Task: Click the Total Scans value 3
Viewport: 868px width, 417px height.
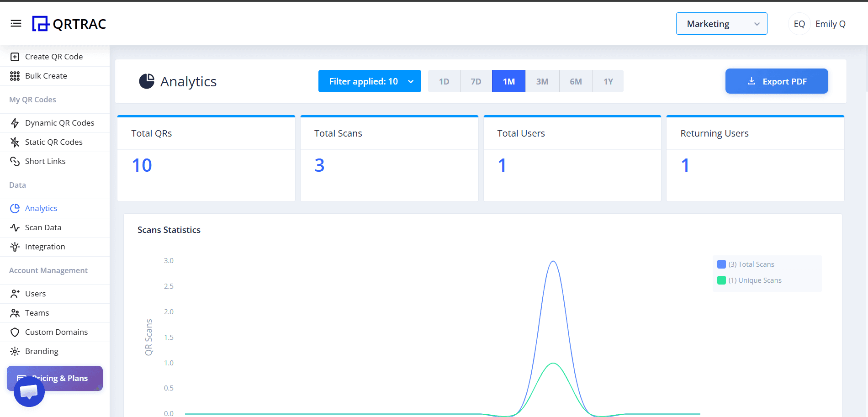Action: coord(319,165)
